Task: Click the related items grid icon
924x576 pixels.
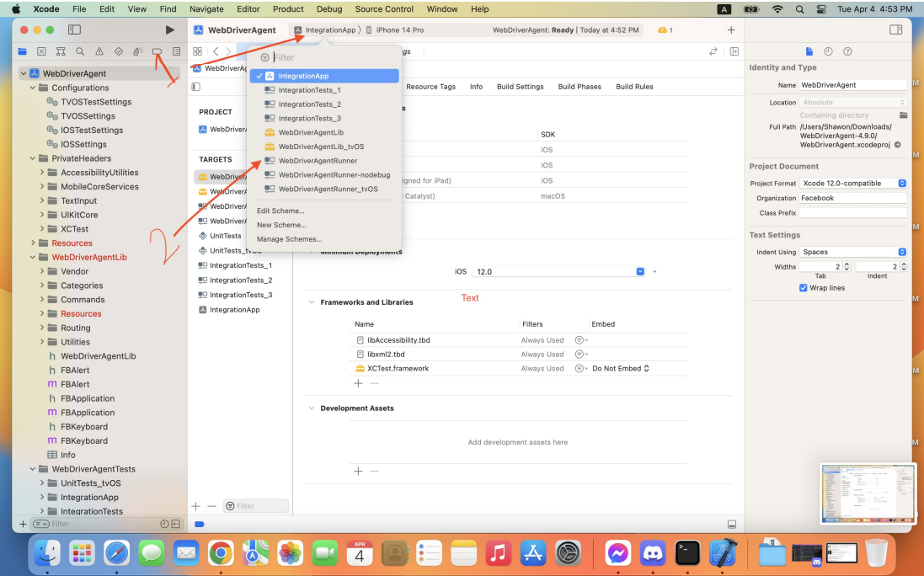Action: pyautogui.click(x=197, y=52)
